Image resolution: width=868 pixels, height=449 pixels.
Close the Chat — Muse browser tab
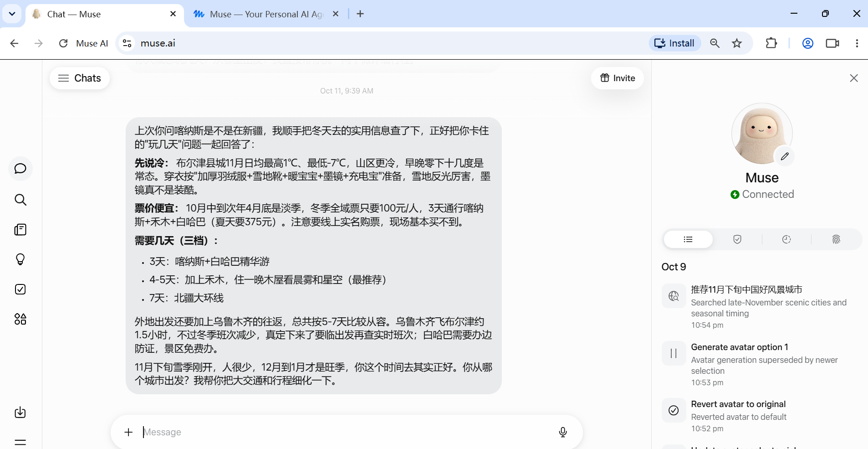click(173, 14)
